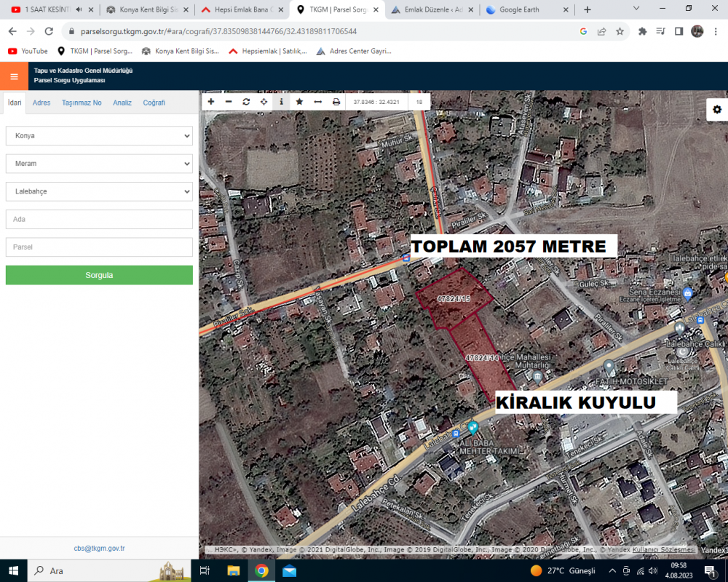728x582 pixels.
Task: Open map settings gear
Action: 717,110
